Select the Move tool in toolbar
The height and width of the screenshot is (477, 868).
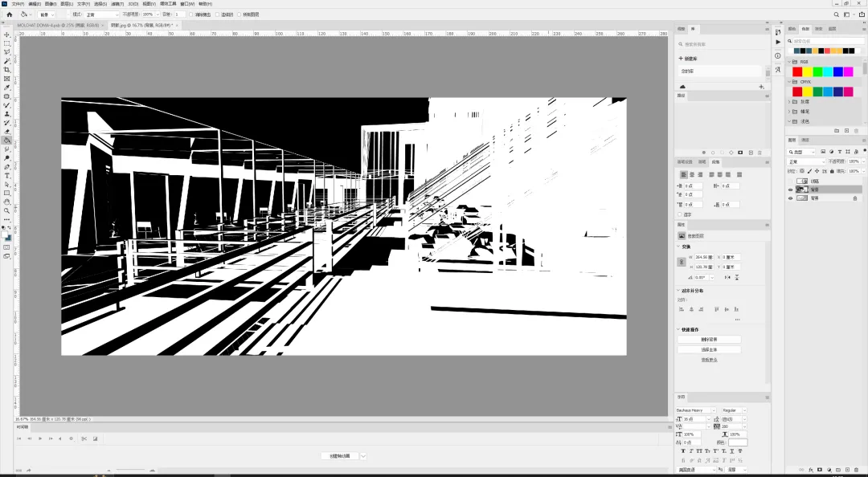click(x=6, y=35)
